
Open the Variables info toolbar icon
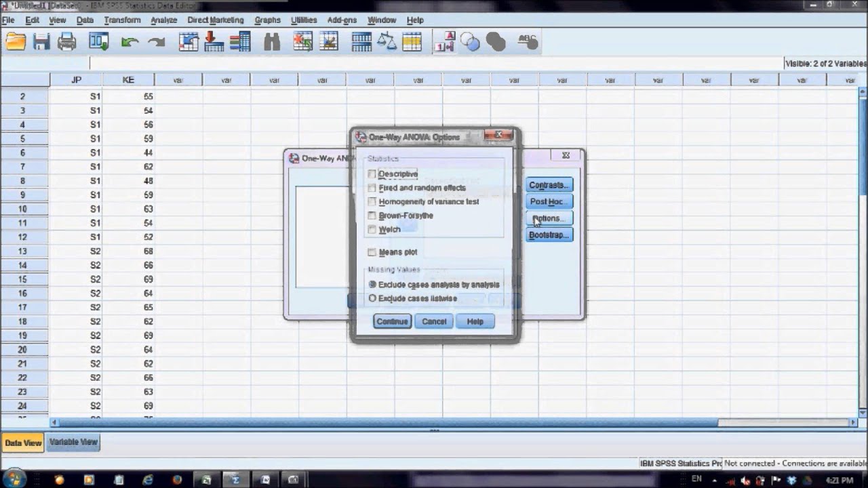pos(239,42)
